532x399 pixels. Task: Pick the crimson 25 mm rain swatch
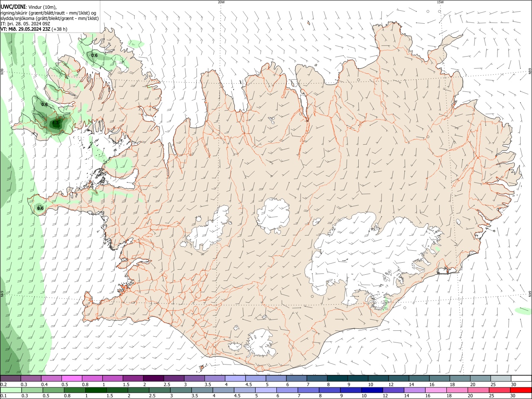[500, 390]
